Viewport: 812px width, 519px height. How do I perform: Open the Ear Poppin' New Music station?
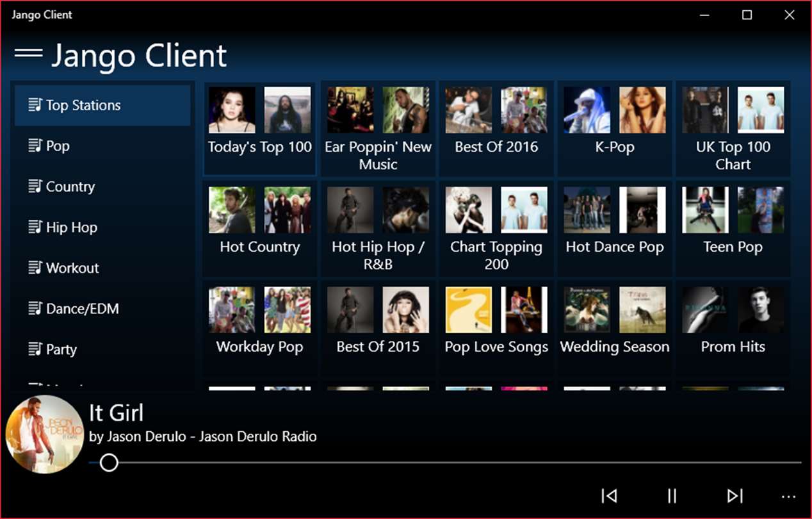coord(378,129)
